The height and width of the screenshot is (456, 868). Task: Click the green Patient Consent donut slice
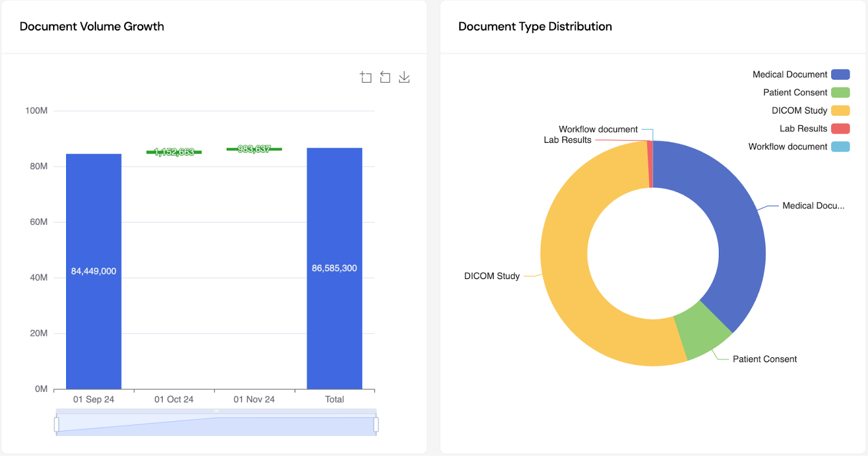pyautogui.click(x=703, y=331)
